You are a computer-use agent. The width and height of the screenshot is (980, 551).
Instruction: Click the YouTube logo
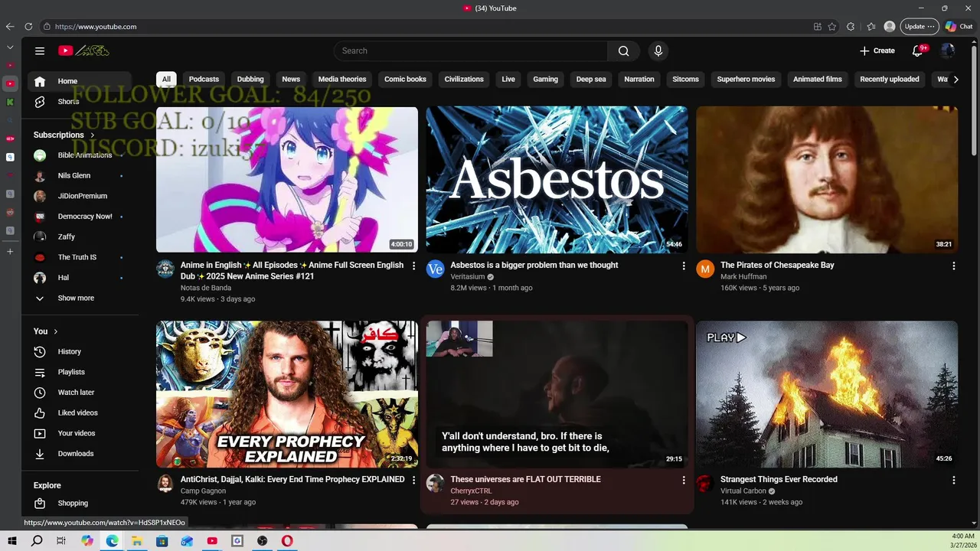(83, 51)
